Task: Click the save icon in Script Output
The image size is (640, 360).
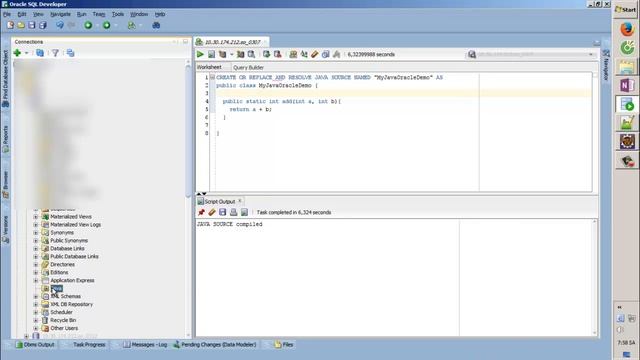Action: tap(222, 212)
